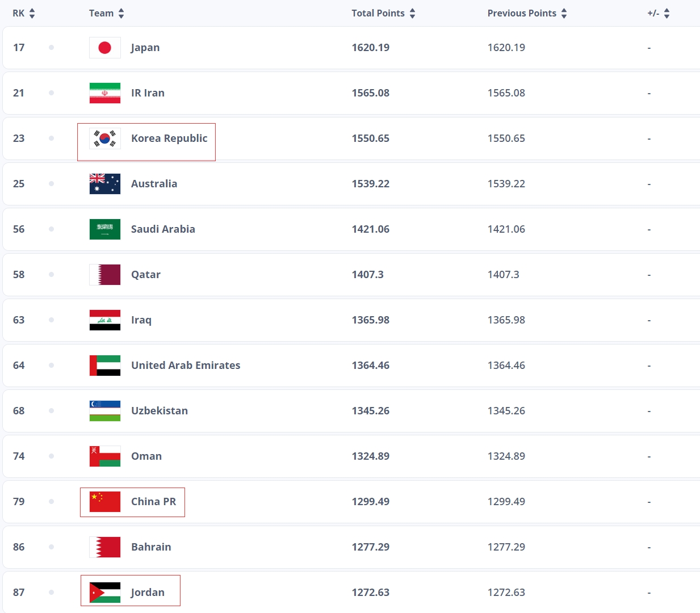Select Iraq's 1365.98 total points cell

[x=371, y=320]
